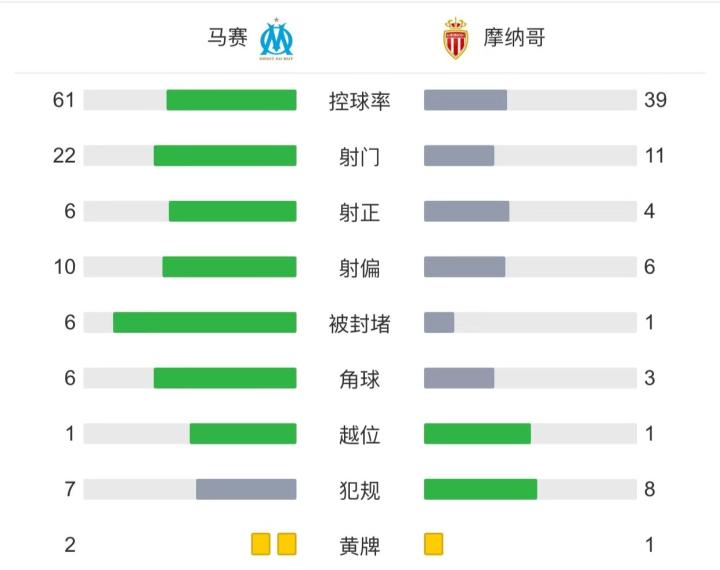This screenshot has height=570, width=720.
Task: Select Marseille's left yellow card icon
Action: [261, 544]
